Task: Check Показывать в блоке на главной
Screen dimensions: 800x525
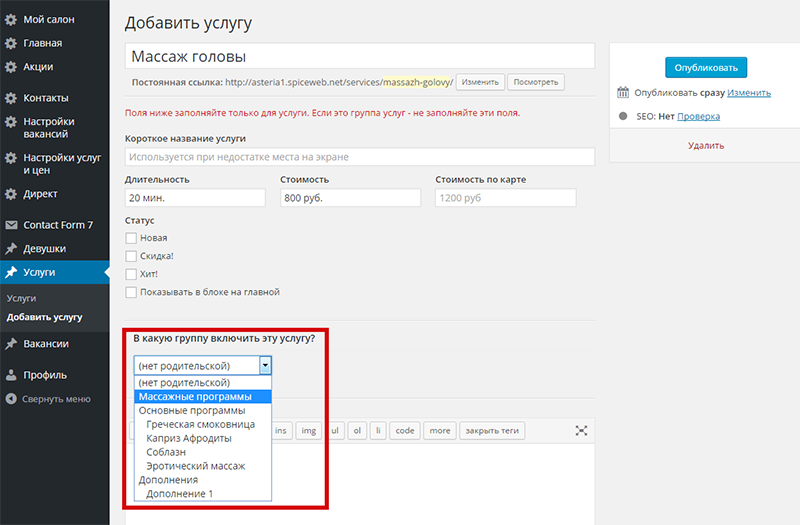Action: pos(131,292)
